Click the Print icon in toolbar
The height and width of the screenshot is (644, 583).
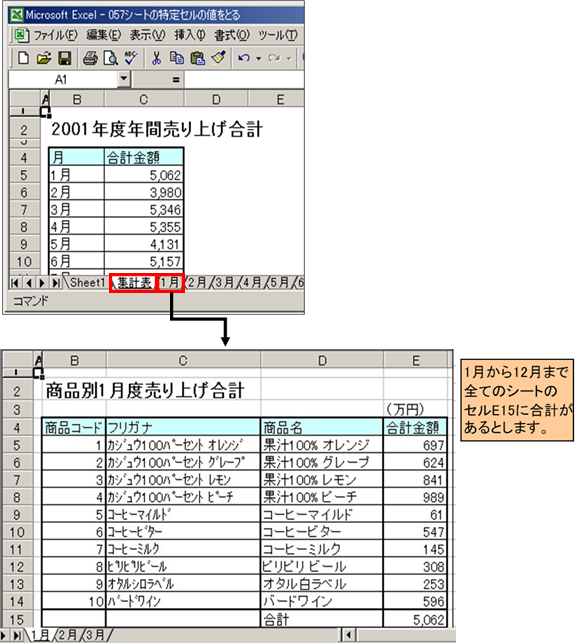90,58
